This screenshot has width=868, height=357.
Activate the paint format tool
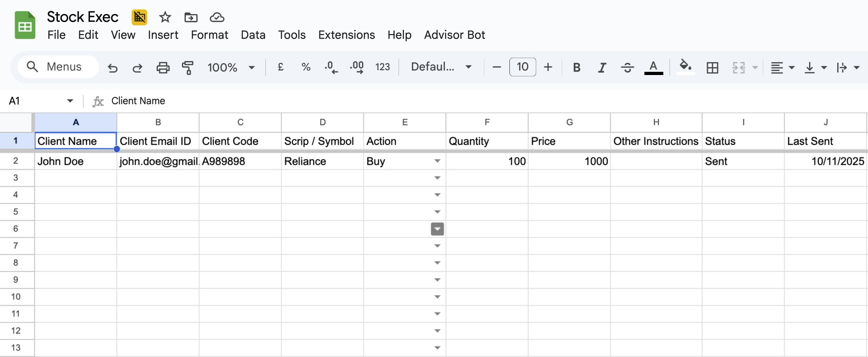[x=188, y=67]
